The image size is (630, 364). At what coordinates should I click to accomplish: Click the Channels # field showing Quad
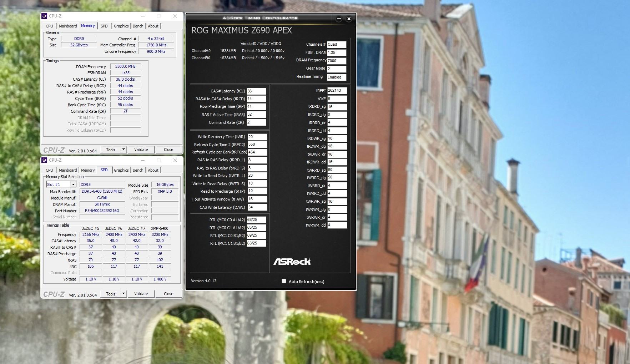(x=337, y=45)
